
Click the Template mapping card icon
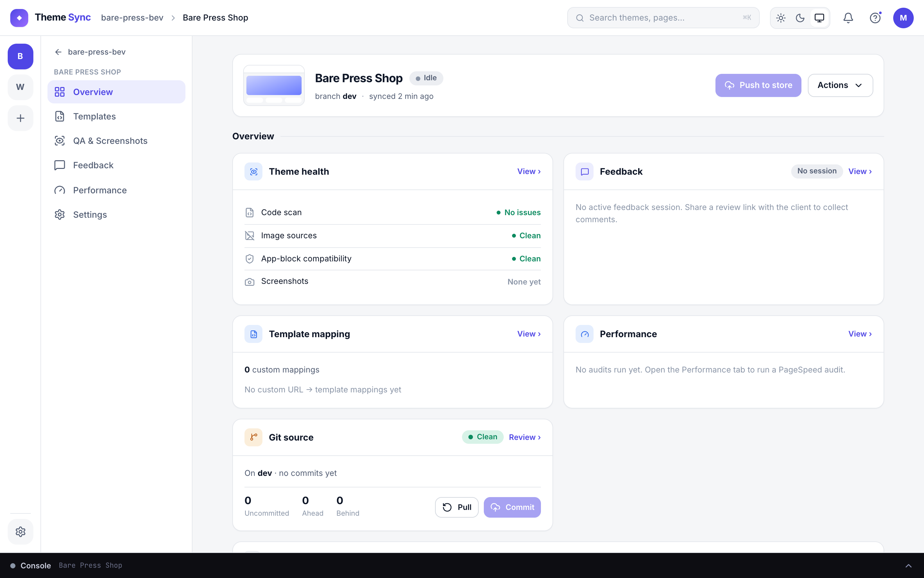[253, 334]
